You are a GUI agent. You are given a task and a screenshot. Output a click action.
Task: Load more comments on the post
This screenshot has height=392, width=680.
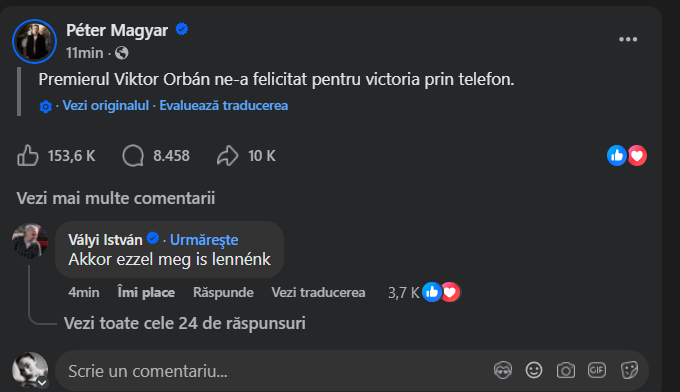(116, 198)
